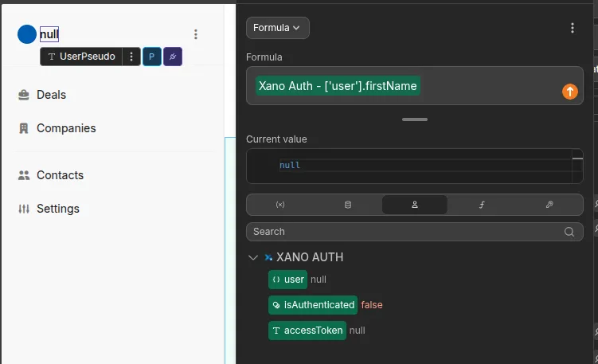Switch to the database collections tab
Image resolution: width=598 pixels, height=364 pixels.
(x=347, y=205)
